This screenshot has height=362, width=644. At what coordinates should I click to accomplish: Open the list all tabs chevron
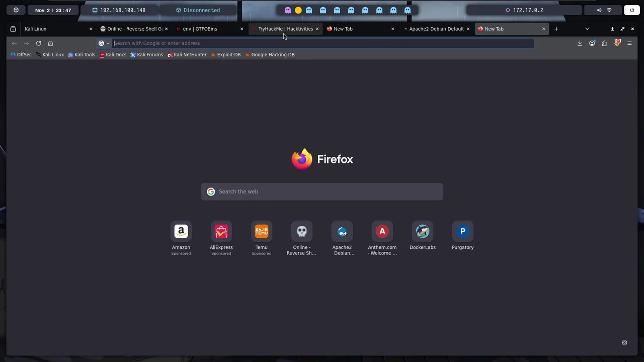tap(587, 29)
